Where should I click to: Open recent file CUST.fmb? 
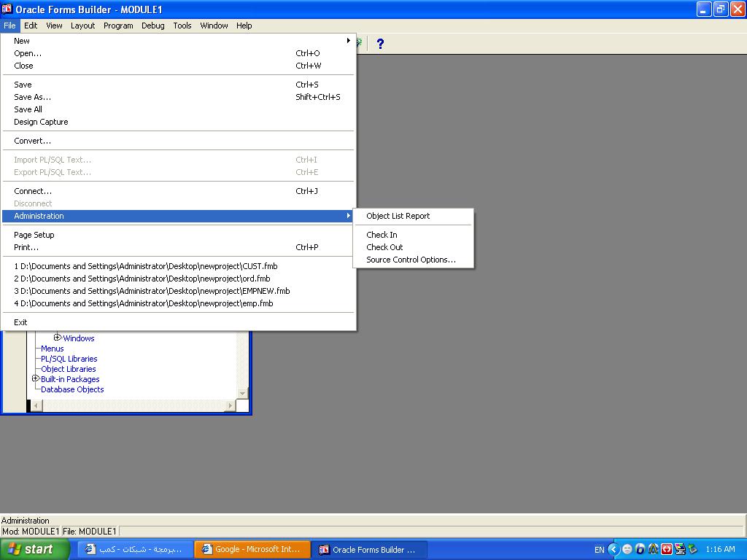click(179, 266)
